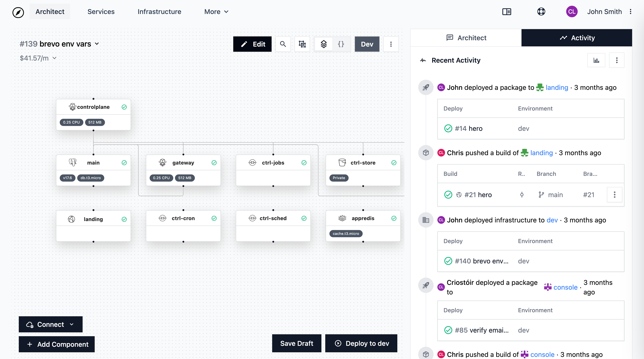
Task: Open the activity chart icon button
Action: [x=596, y=61]
